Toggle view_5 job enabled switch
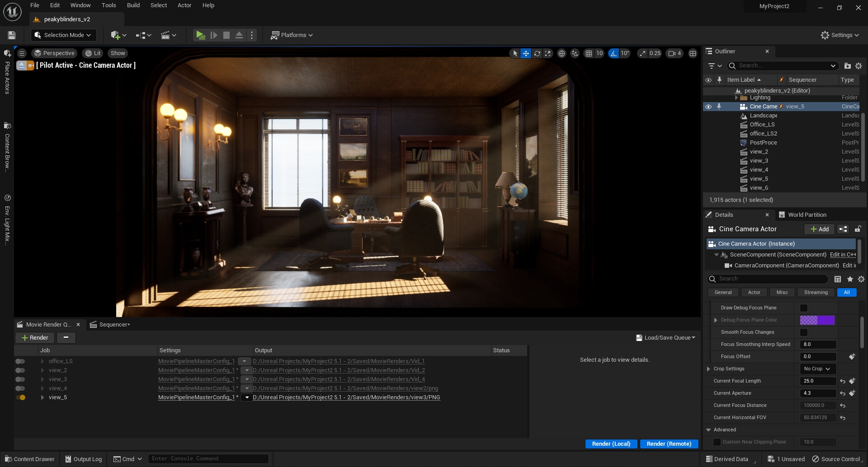 click(x=20, y=397)
